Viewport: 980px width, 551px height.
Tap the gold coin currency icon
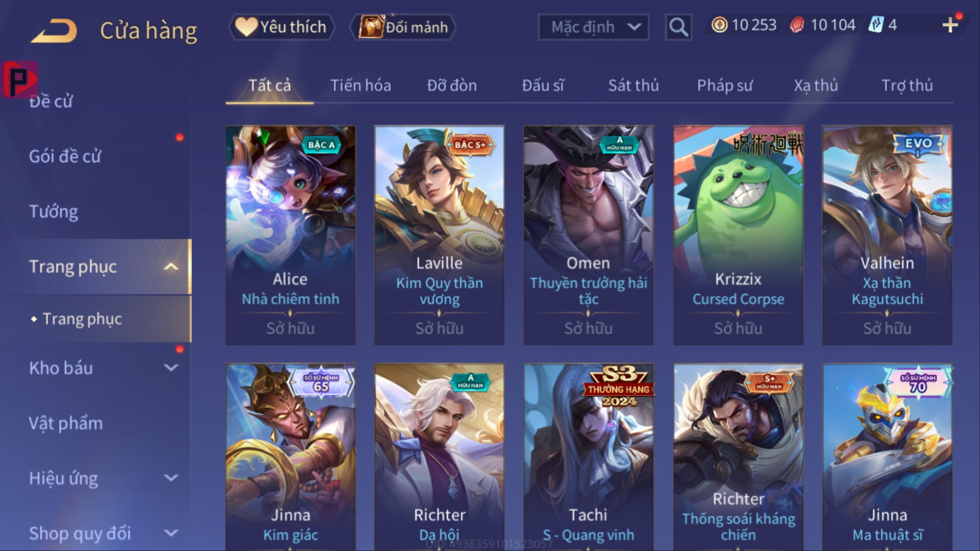(719, 25)
